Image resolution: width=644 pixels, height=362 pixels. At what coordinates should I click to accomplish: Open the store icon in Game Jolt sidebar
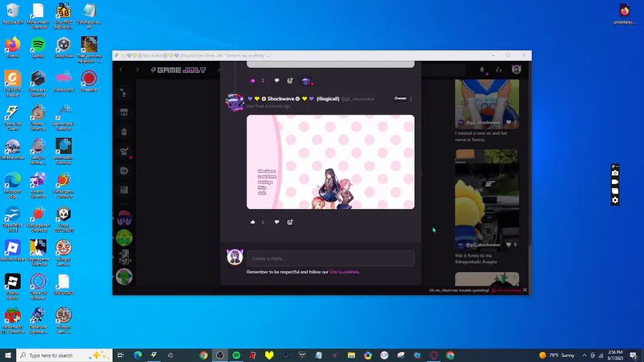(x=124, y=112)
